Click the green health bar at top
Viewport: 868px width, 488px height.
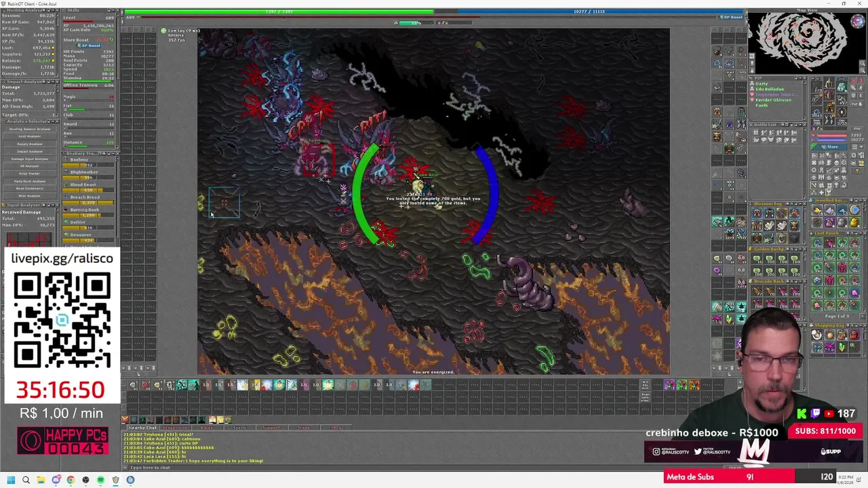[278, 11]
